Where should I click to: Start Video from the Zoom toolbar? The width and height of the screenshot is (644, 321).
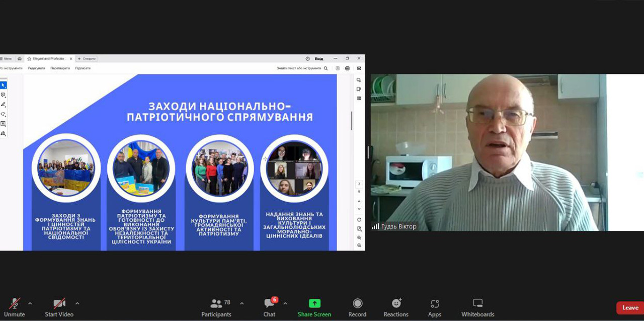pyautogui.click(x=59, y=306)
